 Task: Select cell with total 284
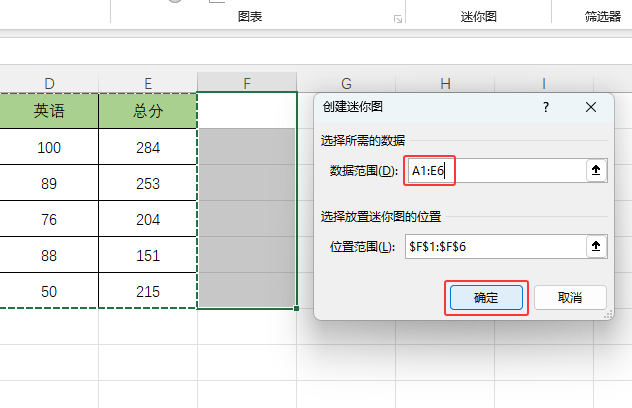click(148, 147)
